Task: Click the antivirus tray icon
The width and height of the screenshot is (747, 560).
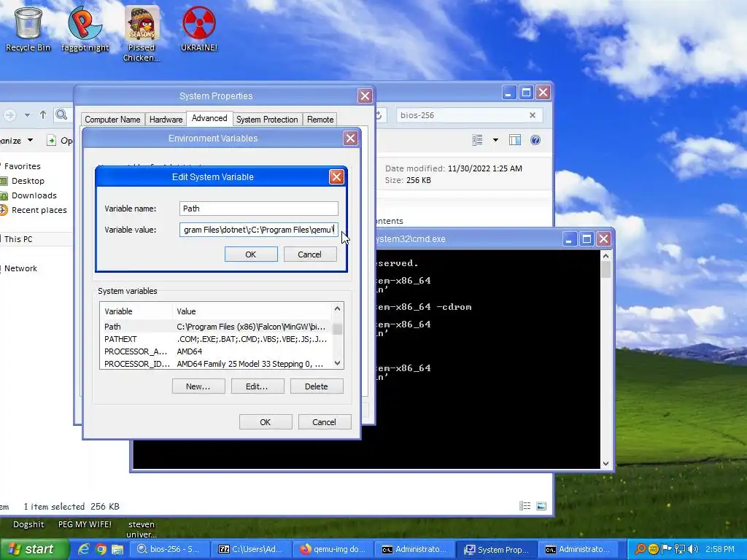Action: coord(653,549)
